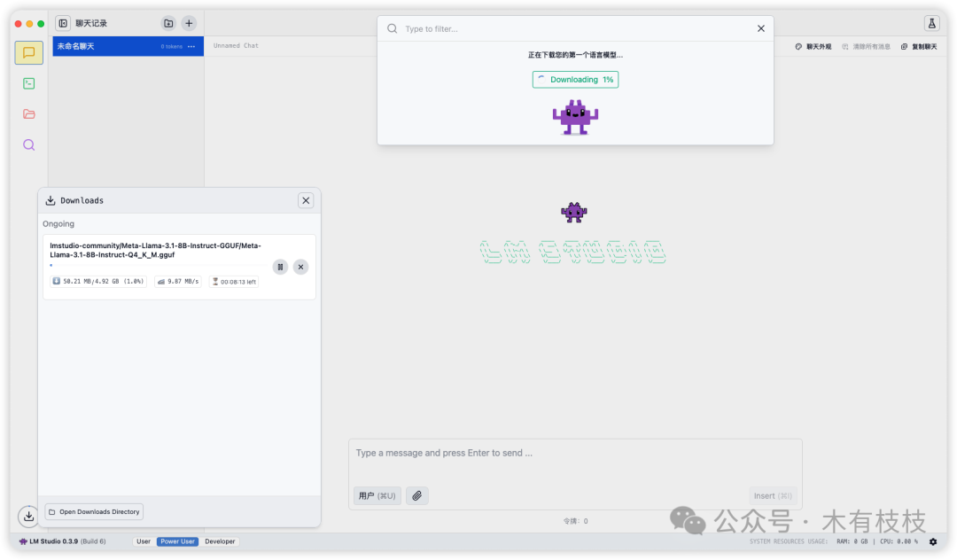Close the model filter popup
The height and width of the screenshot is (560, 957).
[761, 28]
